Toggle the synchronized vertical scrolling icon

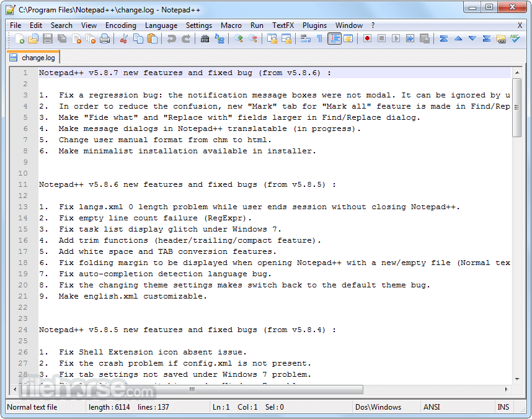(x=272, y=38)
